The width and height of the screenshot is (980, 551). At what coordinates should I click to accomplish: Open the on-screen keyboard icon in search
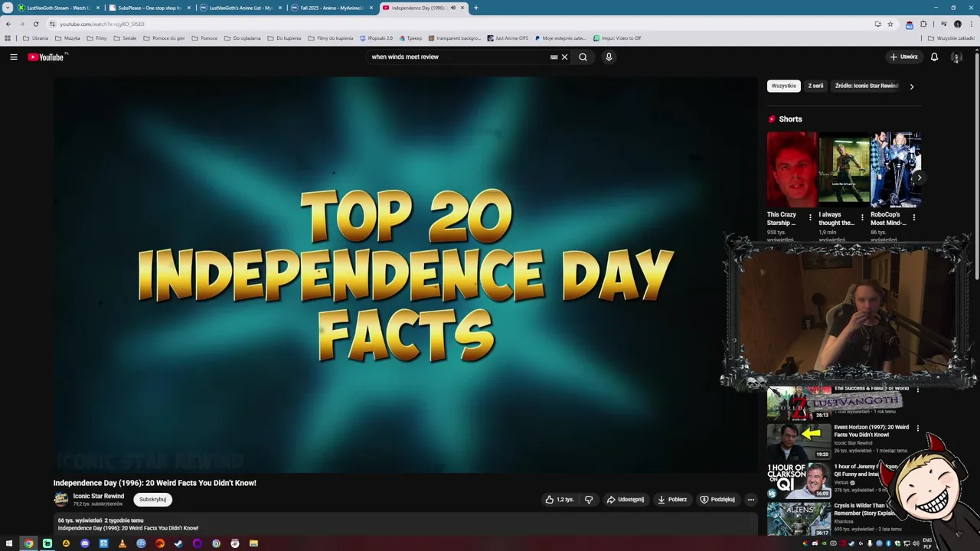click(x=554, y=57)
